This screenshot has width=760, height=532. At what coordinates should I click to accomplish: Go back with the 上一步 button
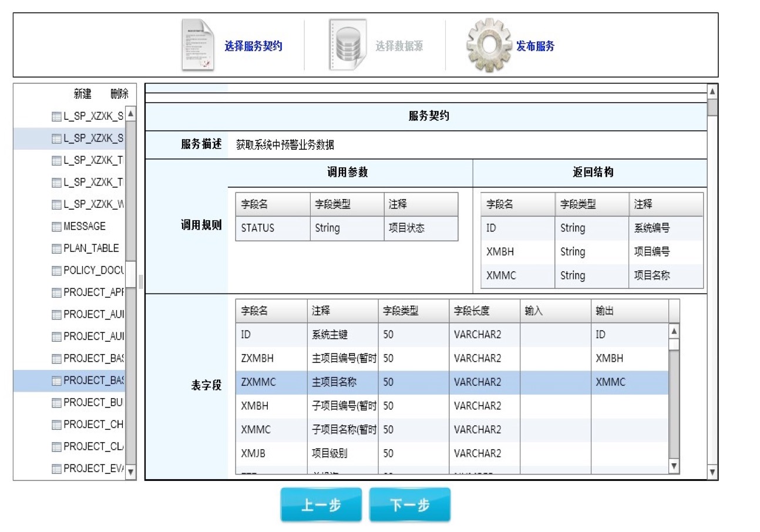tap(321, 505)
